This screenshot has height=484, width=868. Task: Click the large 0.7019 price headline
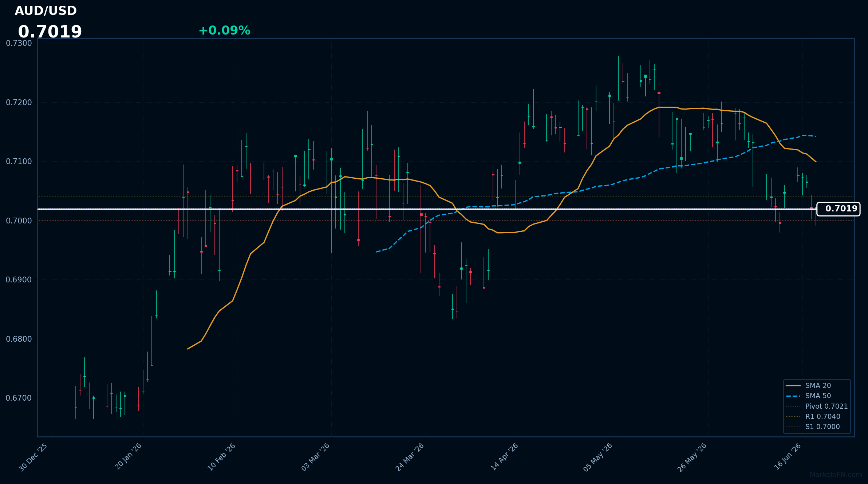click(x=50, y=32)
